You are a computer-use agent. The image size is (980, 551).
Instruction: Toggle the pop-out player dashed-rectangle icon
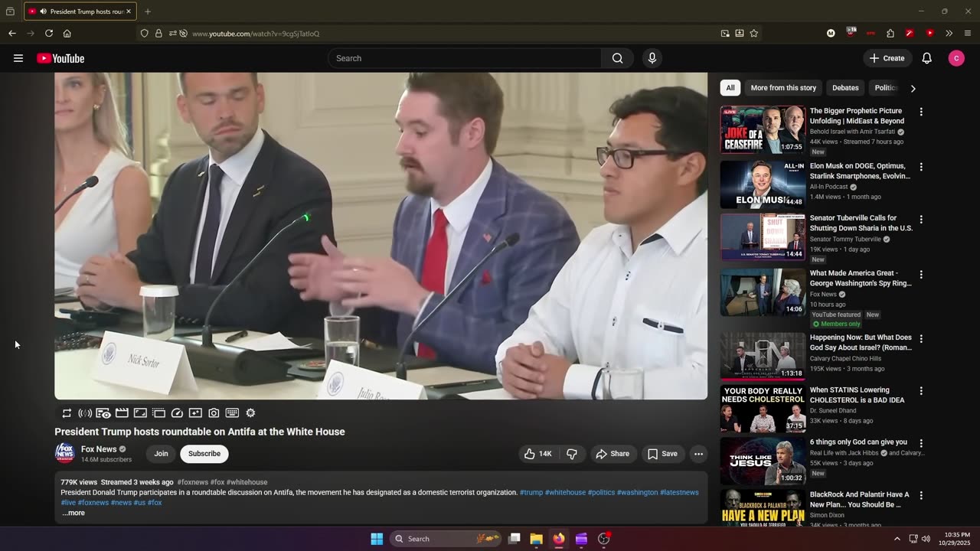coord(158,413)
